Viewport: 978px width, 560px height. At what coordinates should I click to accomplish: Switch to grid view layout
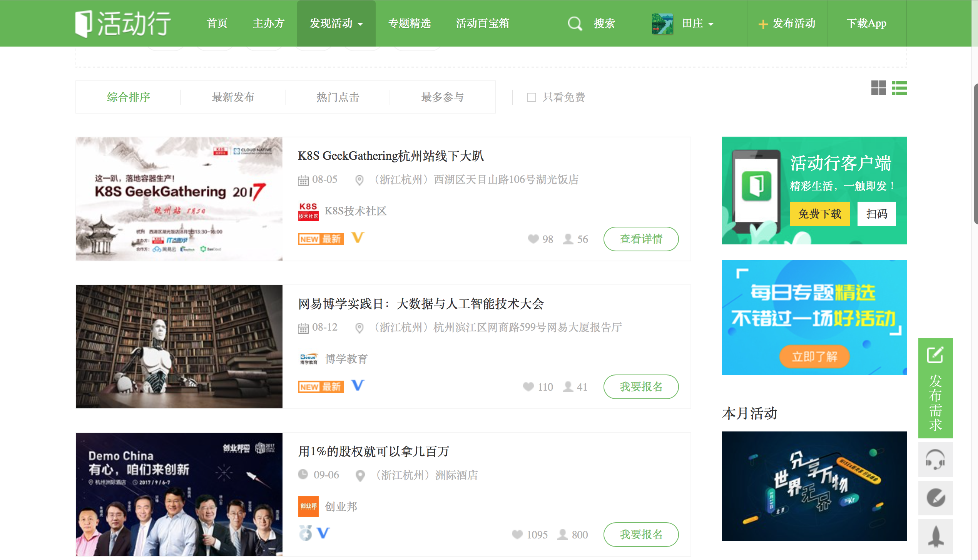coord(878,88)
